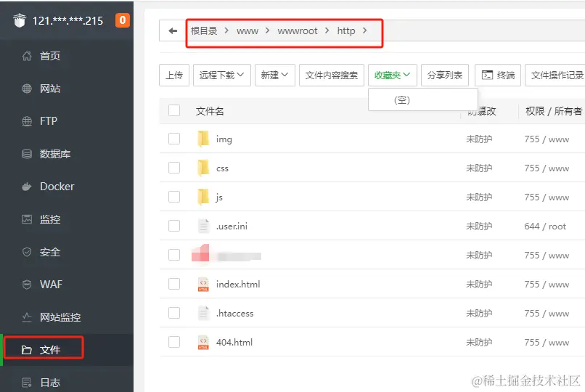
Task: Click the http breadcrumb segment
Action: click(x=346, y=30)
